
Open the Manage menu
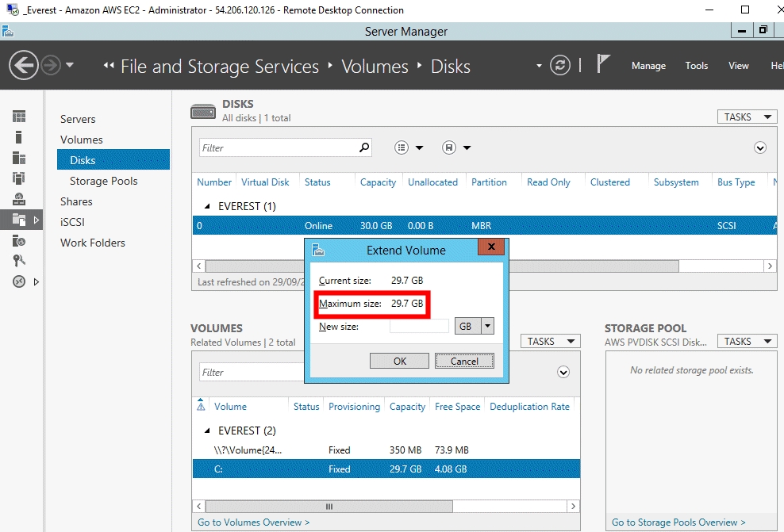point(648,66)
